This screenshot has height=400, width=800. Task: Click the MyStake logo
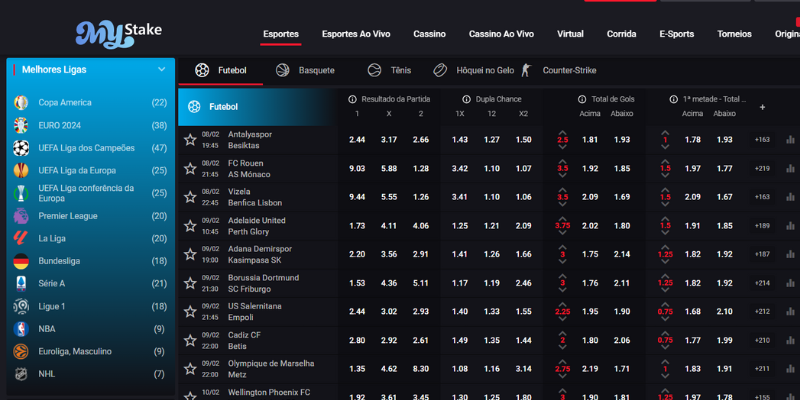point(118,34)
